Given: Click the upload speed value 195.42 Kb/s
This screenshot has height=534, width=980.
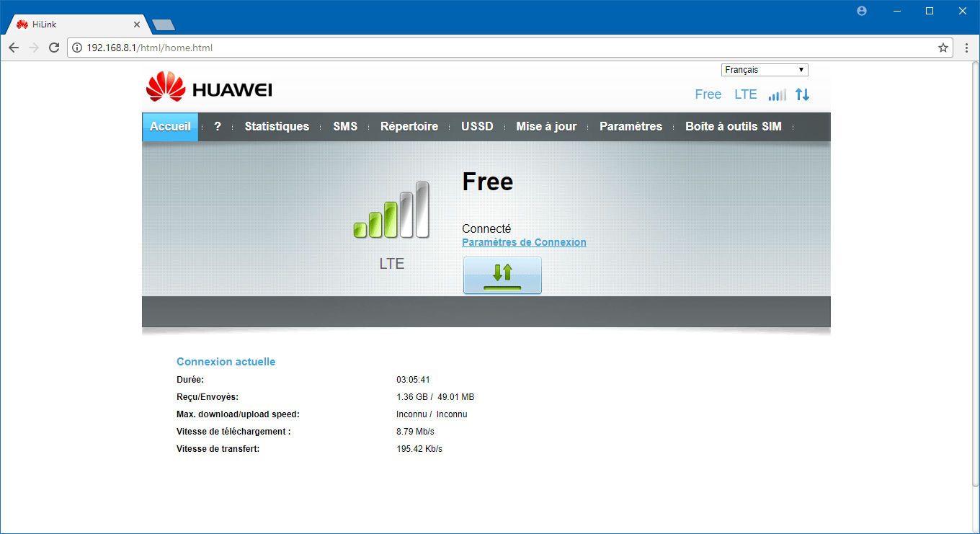Looking at the screenshot, I should pyautogui.click(x=419, y=449).
